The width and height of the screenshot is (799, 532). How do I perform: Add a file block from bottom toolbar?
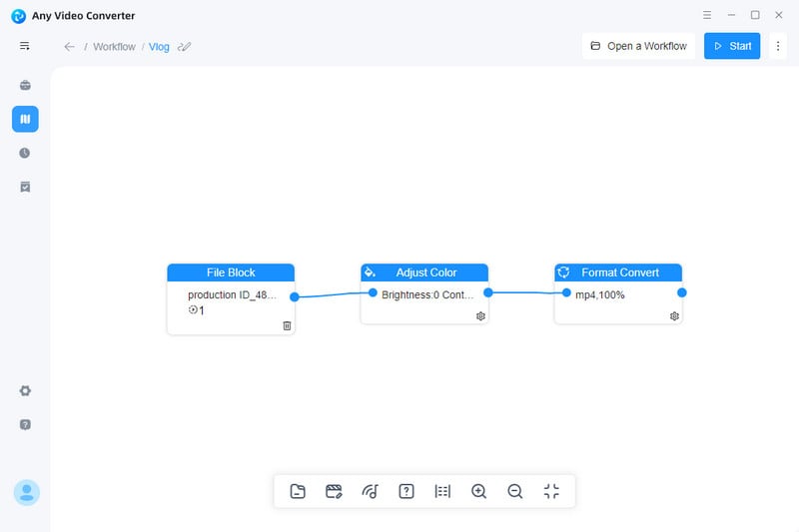coord(298,491)
